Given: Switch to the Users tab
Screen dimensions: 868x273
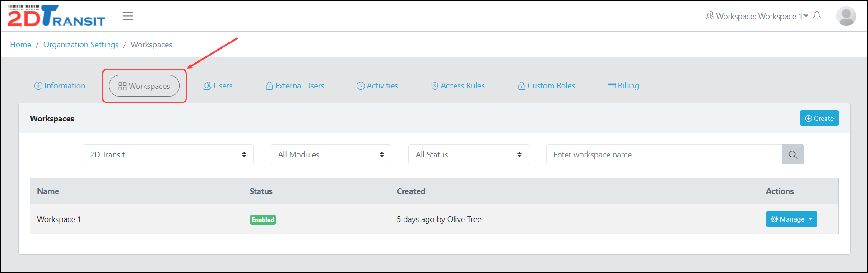Looking at the screenshot, I should [218, 86].
